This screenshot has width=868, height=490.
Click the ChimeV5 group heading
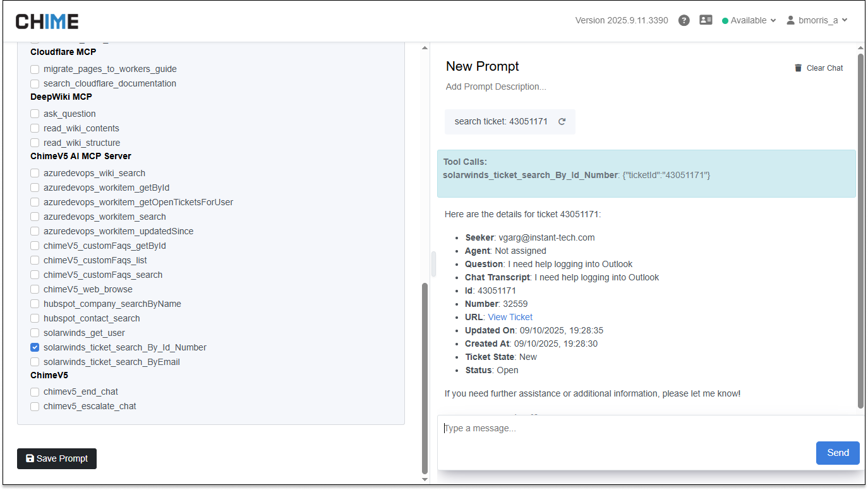click(49, 375)
